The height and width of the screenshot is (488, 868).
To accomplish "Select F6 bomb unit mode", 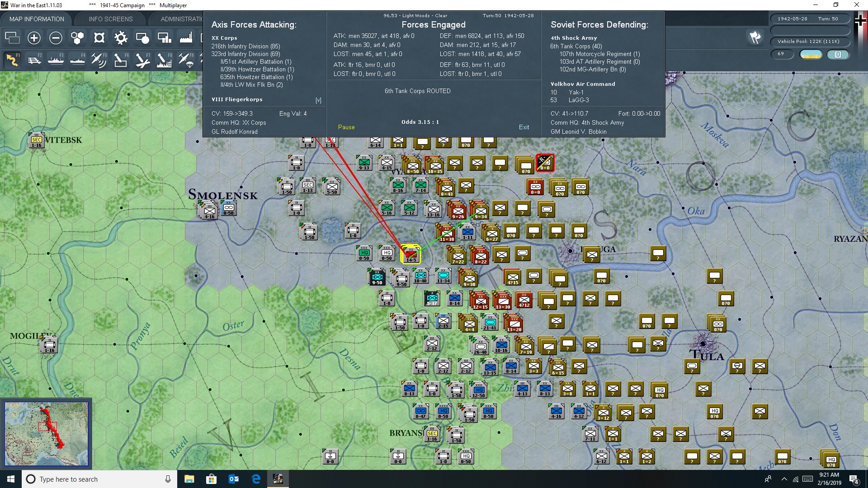I will coord(121,60).
